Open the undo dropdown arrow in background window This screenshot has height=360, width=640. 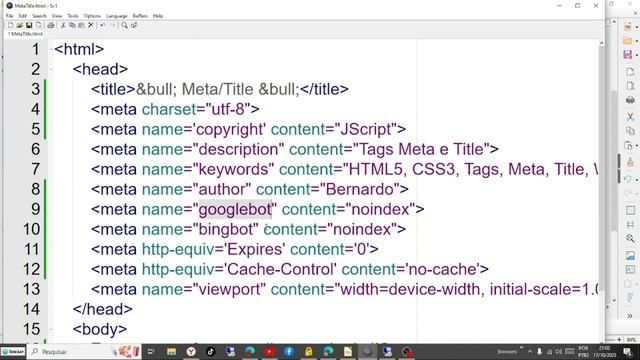pos(636,179)
